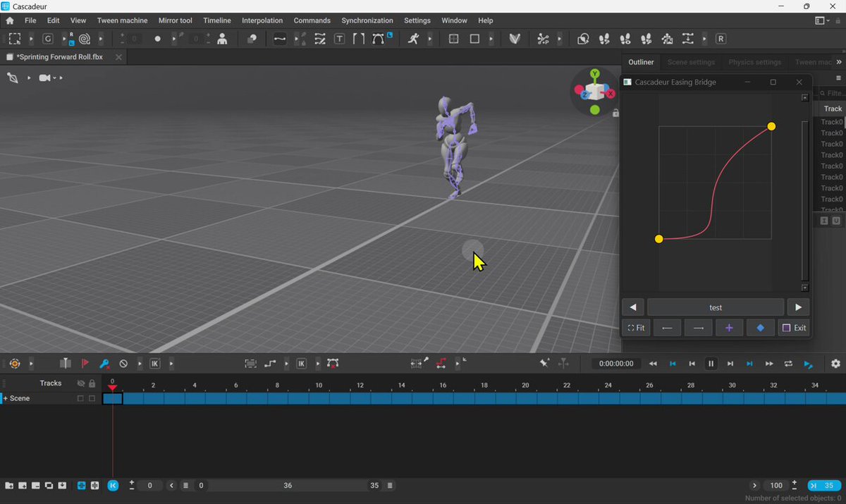Click the blue key keyframe icon

coord(104,364)
